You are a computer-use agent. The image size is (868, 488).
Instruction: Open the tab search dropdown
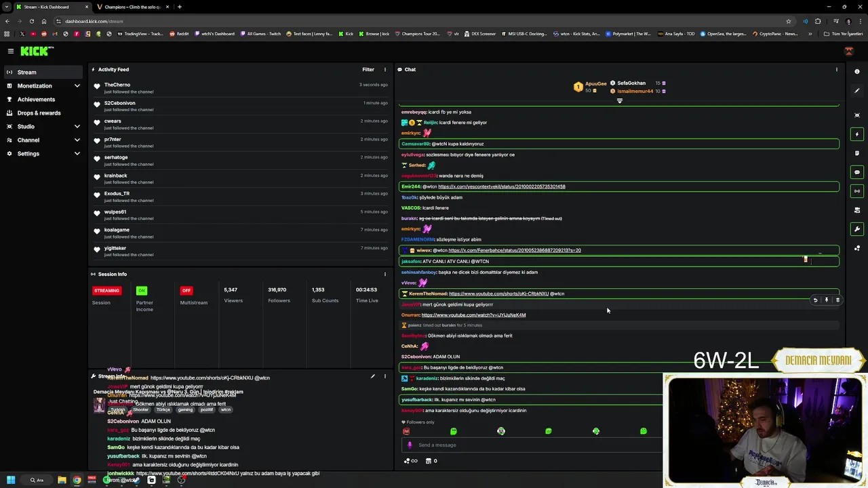pos(6,7)
